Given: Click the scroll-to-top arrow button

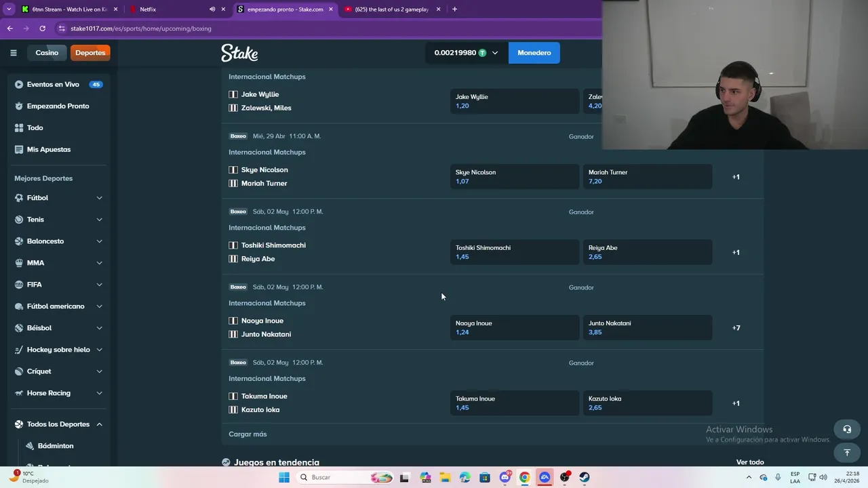Looking at the screenshot, I should 847,453.
